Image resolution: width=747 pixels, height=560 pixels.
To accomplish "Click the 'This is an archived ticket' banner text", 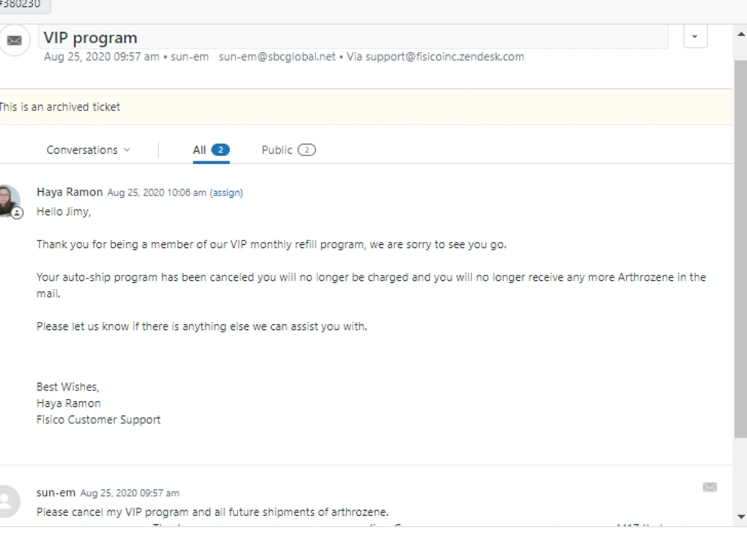I will [x=60, y=107].
